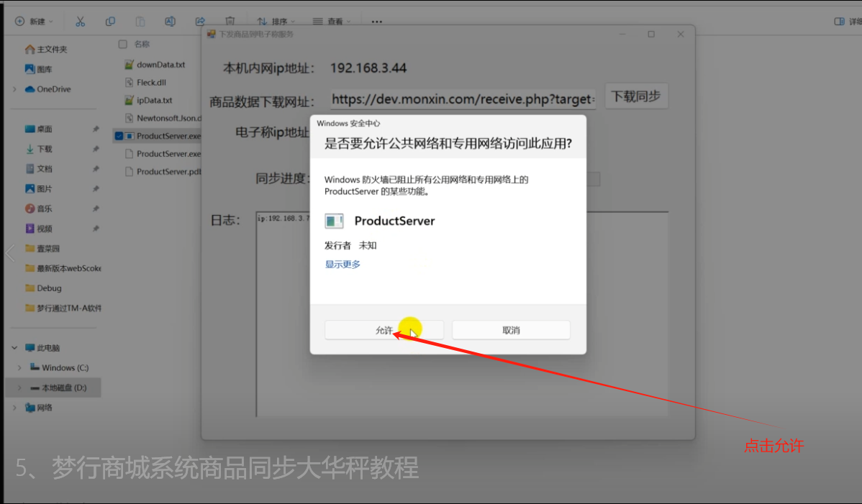Image resolution: width=862 pixels, height=504 pixels.
Task: Click the pin icon beside 视频
Action: (96, 229)
